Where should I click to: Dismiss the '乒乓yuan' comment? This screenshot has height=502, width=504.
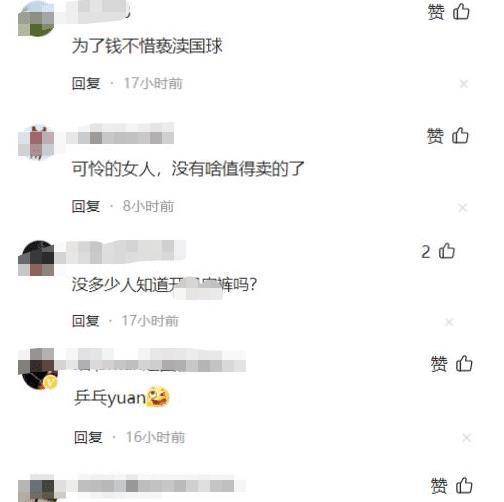(x=466, y=438)
